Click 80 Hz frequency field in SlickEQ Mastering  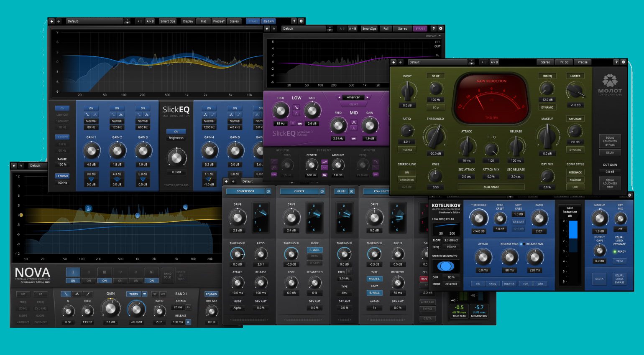pyautogui.click(x=91, y=127)
